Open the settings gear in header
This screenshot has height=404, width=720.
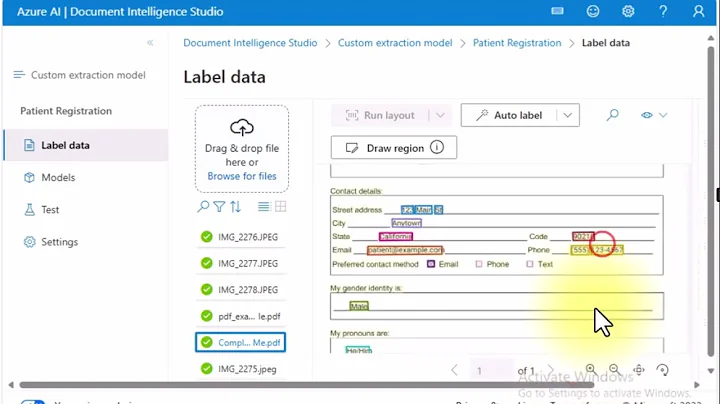pyautogui.click(x=628, y=11)
